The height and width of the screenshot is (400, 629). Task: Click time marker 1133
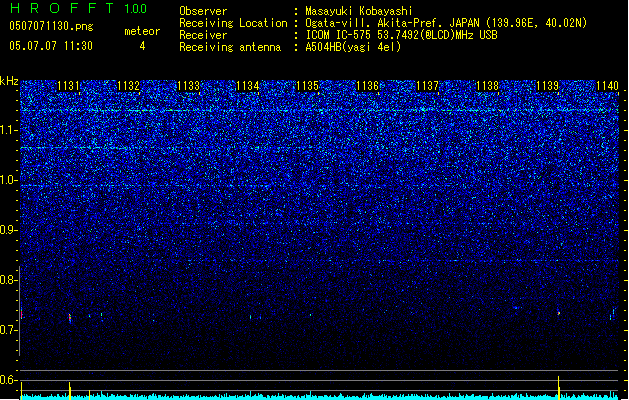pyautogui.click(x=188, y=86)
